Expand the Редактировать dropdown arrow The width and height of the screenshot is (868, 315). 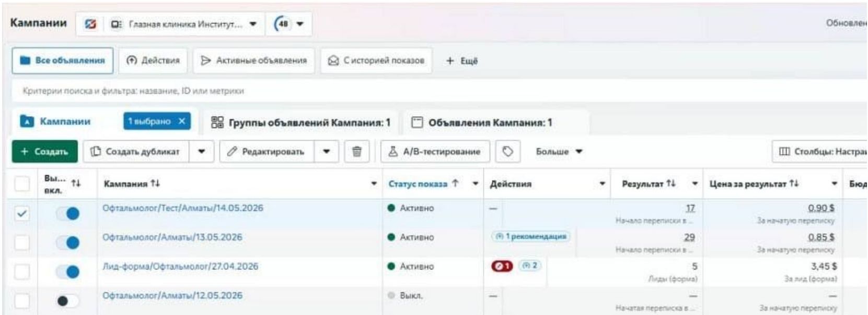(327, 152)
